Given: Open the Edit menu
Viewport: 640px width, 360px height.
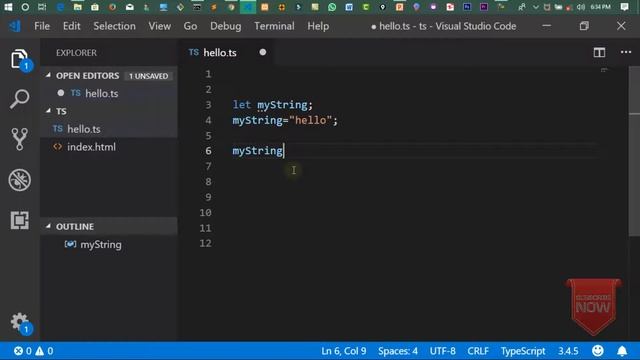Looking at the screenshot, I should pos(71,26).
